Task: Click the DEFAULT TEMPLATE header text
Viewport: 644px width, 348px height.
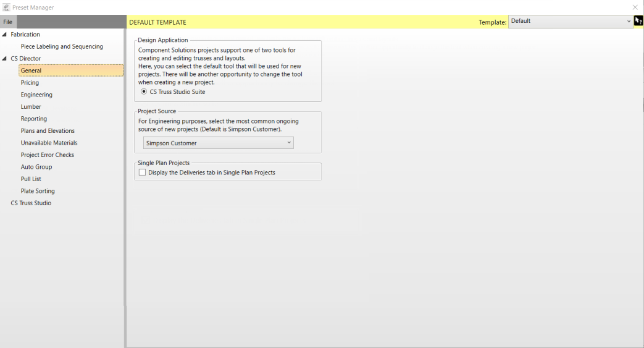Action: click(x=157, y=22)
